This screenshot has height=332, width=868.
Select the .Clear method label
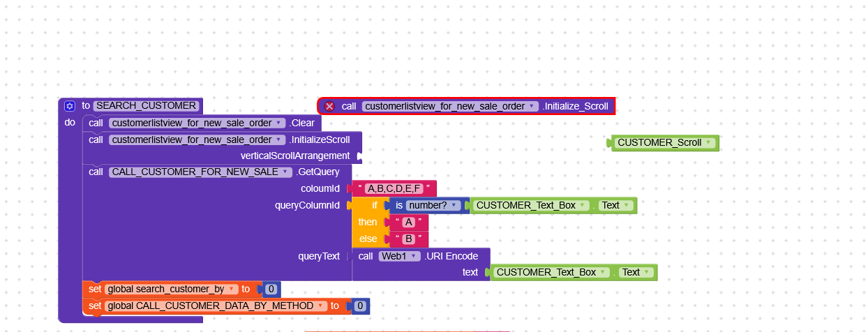[x=301, y=123]
